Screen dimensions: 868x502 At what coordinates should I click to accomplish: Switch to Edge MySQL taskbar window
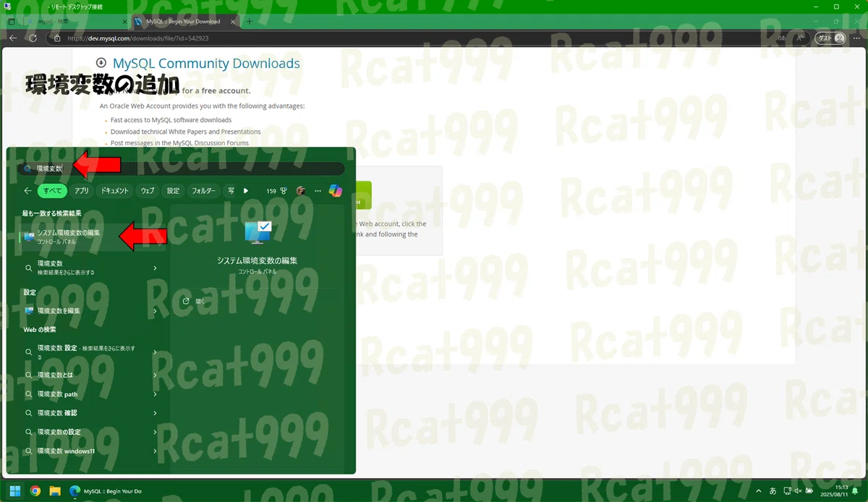coord(106,490)
